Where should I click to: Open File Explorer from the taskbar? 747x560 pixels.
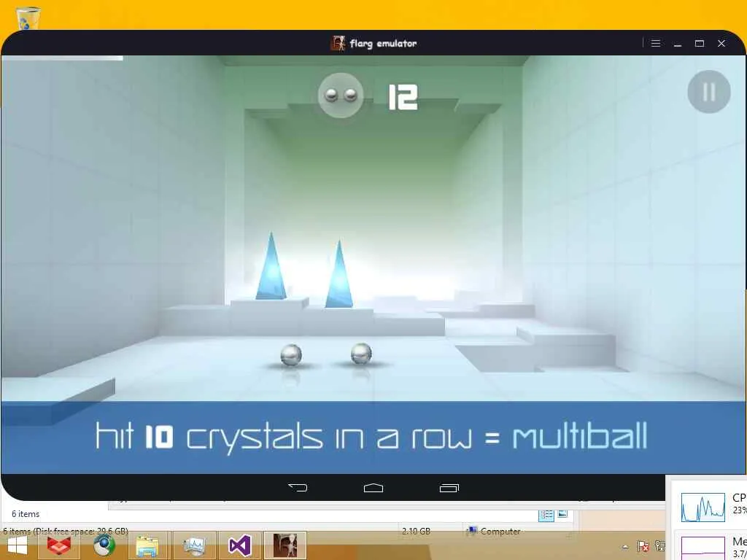[x=147, y=545]
